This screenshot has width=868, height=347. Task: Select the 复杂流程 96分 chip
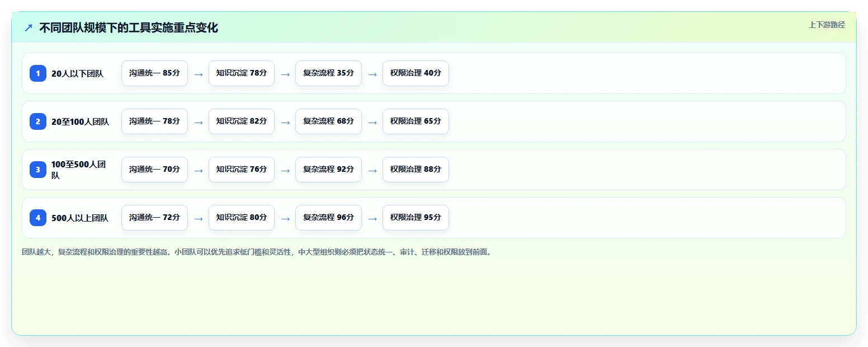328,218
